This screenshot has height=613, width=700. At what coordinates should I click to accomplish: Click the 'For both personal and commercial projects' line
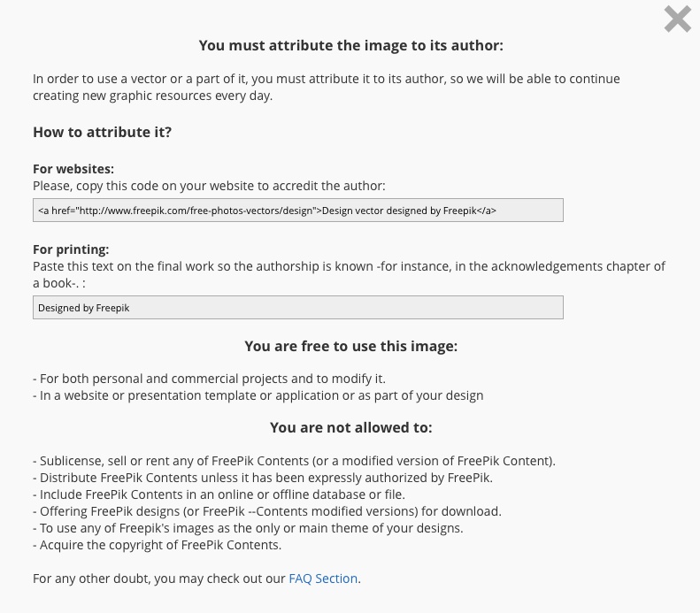[210, 379]
